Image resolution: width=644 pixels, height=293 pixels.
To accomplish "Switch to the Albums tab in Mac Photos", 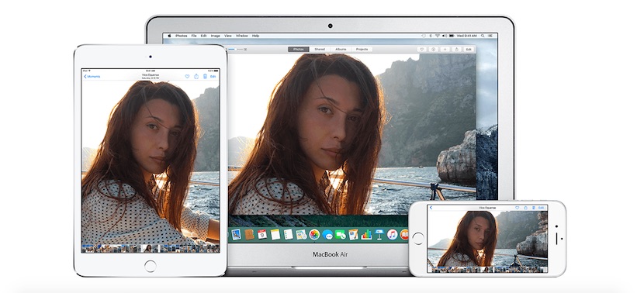I will click(x=341, y=50).
